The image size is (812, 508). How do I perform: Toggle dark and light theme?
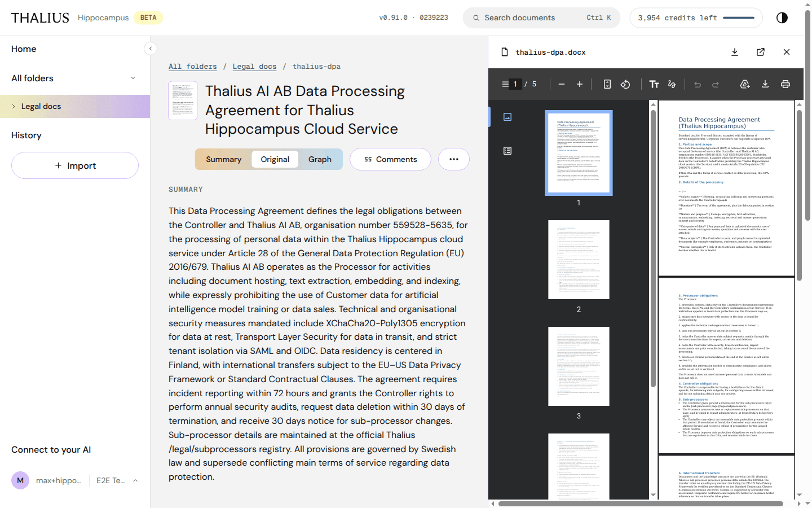782,17
